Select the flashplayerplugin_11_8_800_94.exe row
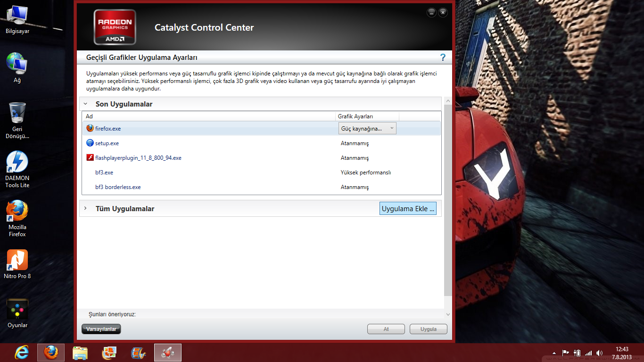Viewport: 644px width, 362px height. (x=261, y=157)
